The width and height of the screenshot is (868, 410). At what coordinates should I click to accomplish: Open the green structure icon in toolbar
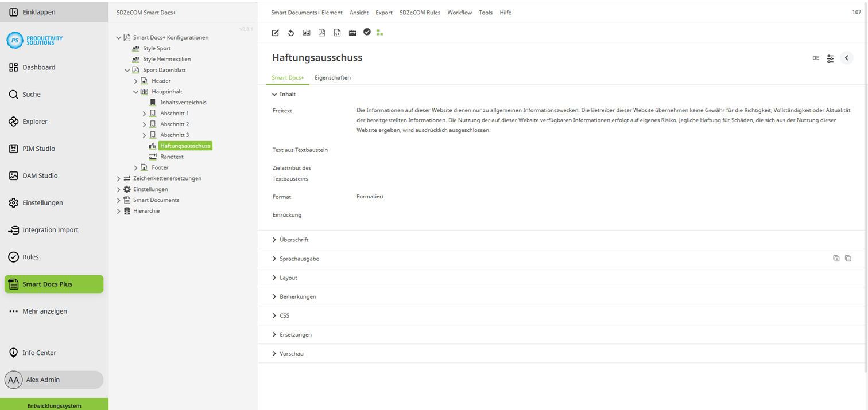[379, 33]
